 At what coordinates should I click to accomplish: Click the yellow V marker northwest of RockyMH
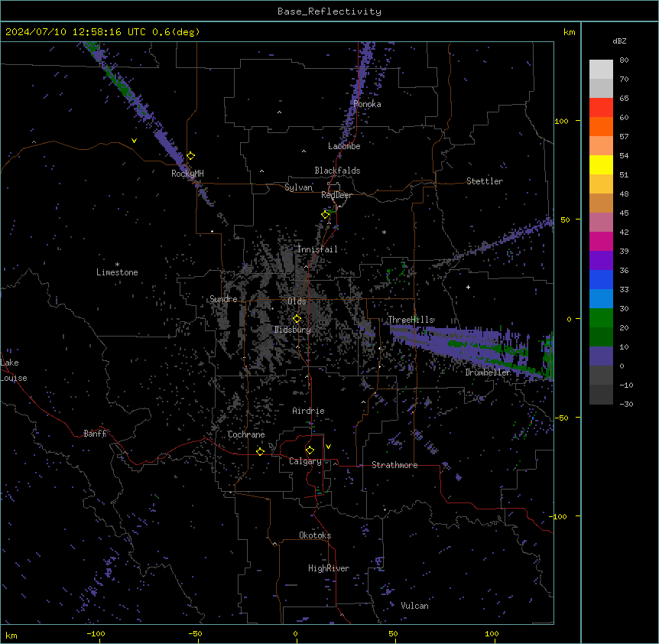point(134,141)
